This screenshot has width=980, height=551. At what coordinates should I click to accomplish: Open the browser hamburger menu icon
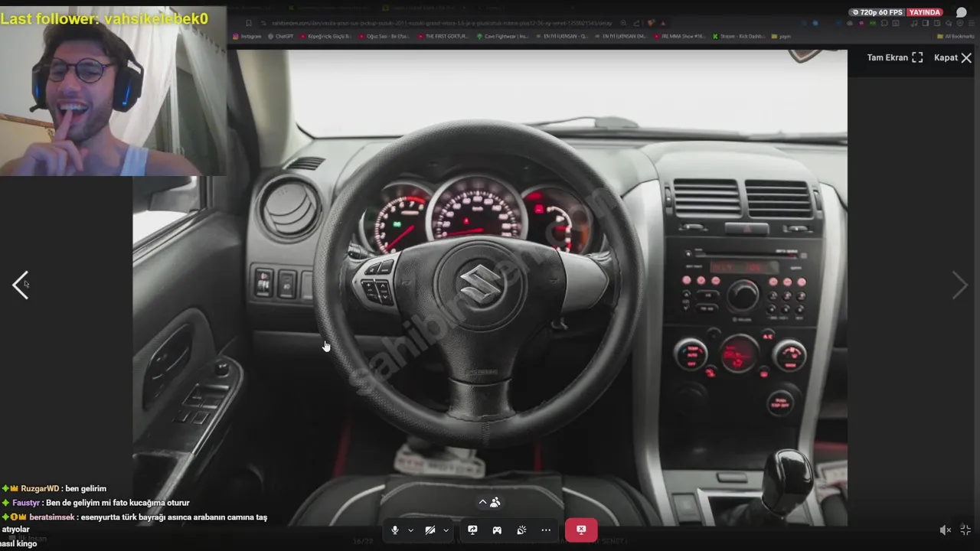(972, 24)
